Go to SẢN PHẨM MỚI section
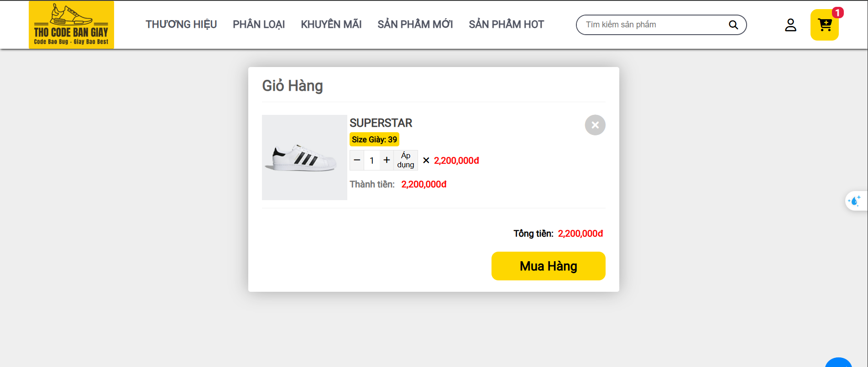 click(415, 25)
